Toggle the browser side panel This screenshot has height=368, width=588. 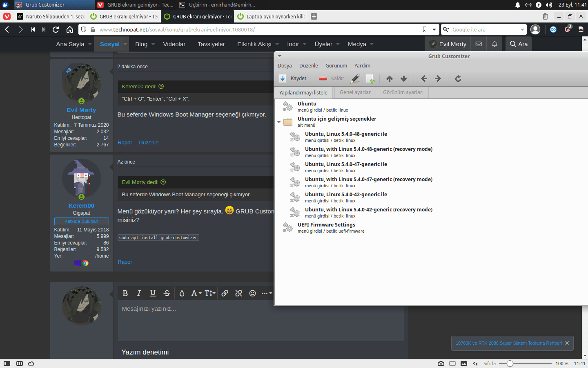7,364
